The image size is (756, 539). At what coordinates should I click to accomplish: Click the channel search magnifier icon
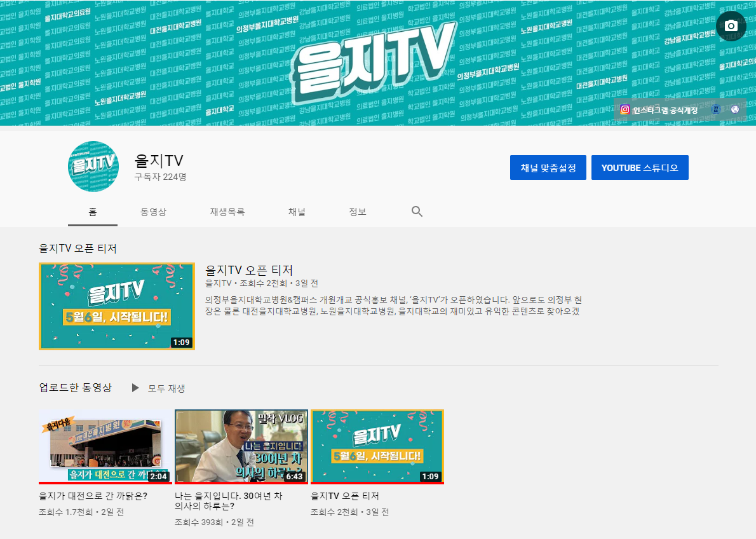coord(417,212)
